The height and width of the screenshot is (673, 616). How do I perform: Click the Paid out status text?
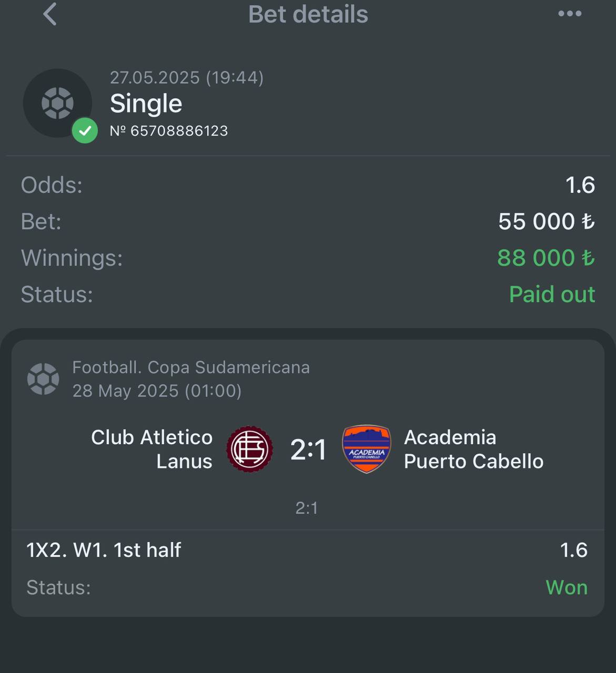(552, 294)
